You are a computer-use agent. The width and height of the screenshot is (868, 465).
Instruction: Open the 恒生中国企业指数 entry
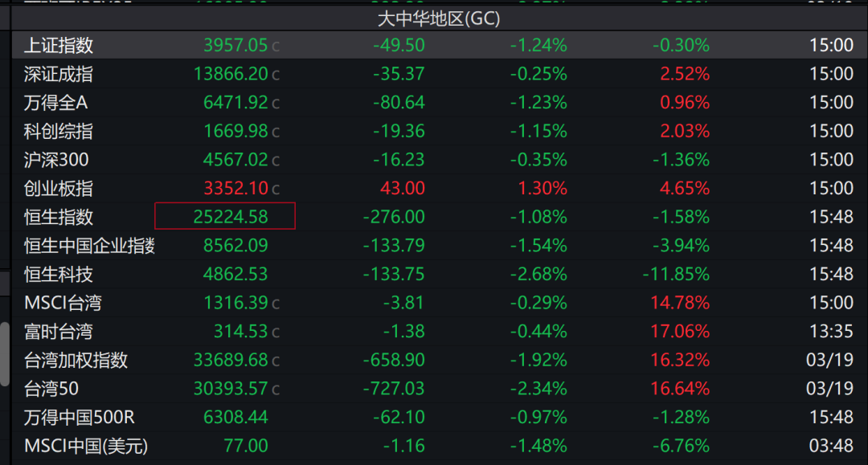pos(88,246)
